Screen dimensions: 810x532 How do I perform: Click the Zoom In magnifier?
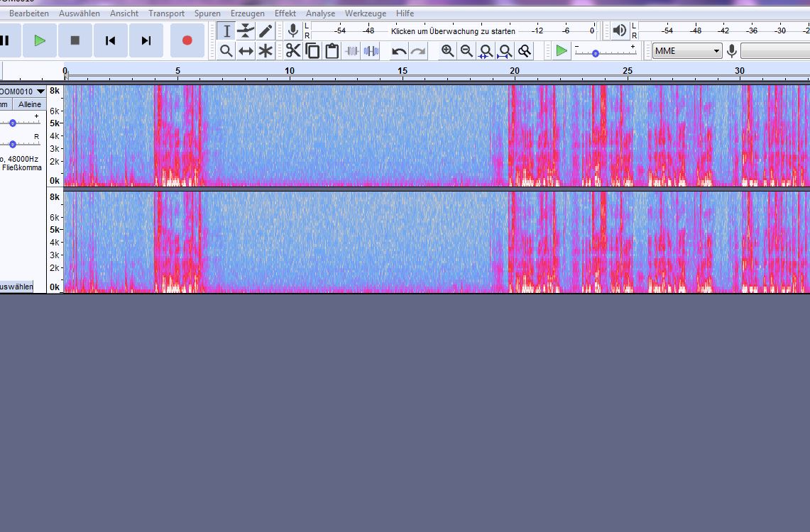(447, 50)
